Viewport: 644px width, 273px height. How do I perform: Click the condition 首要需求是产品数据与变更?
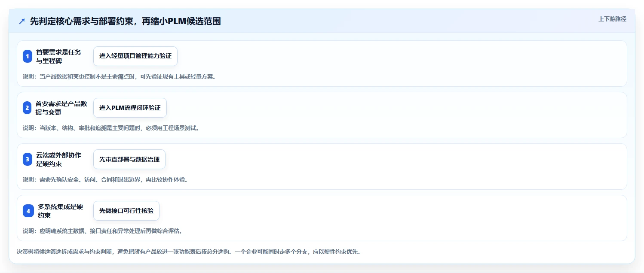[61, 108]
